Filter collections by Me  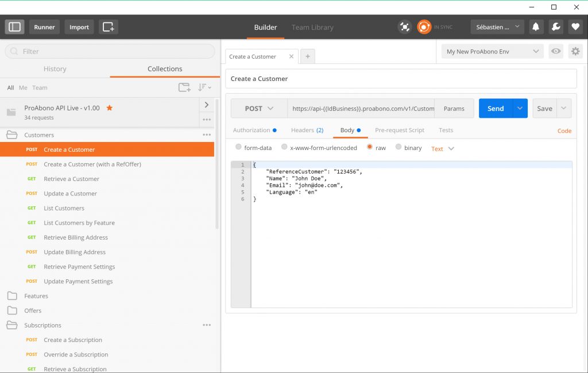point(23,87)
